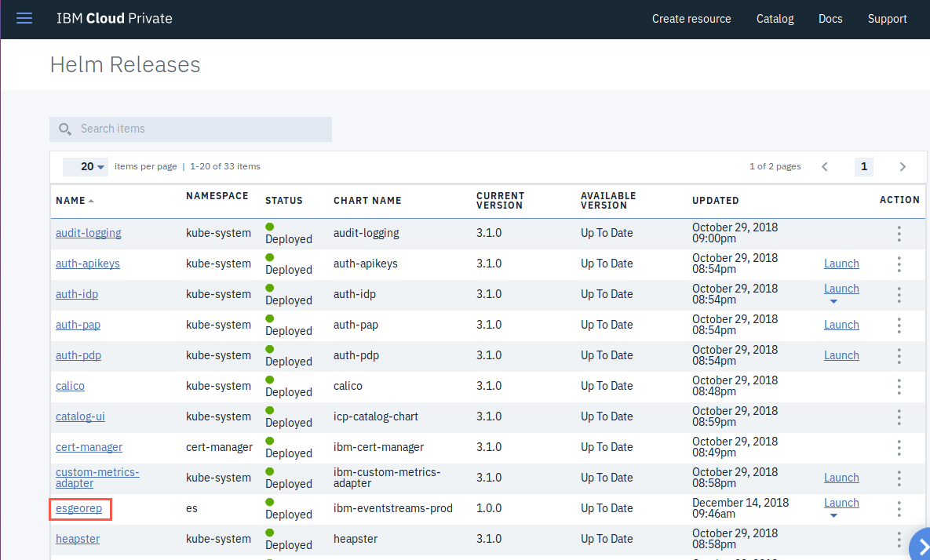Image resolution: width=930 pixels, height=560 pixels.
Task: Expand Launch dropdown for auth-idp
Action: 833,302
